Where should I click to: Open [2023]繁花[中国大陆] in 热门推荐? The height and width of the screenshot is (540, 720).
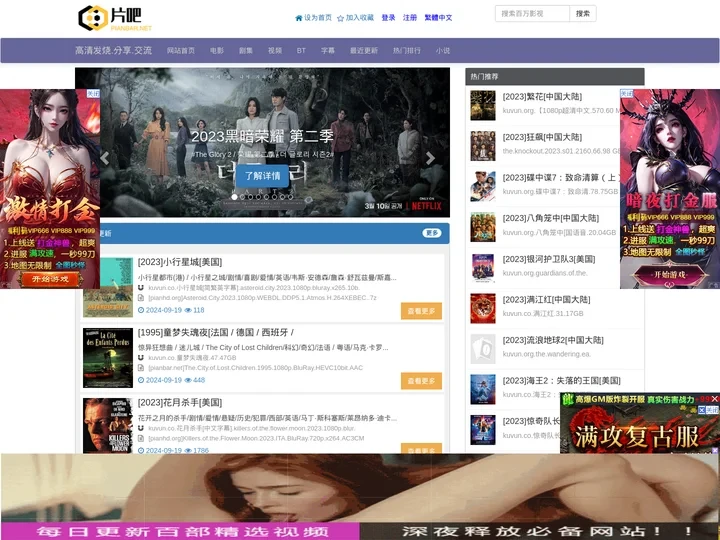coord(542,96)
